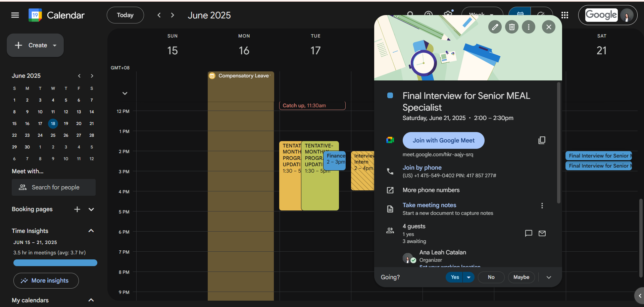Open the Finance 2 – 3pm event
644x307 pixels.
point(335,161)
